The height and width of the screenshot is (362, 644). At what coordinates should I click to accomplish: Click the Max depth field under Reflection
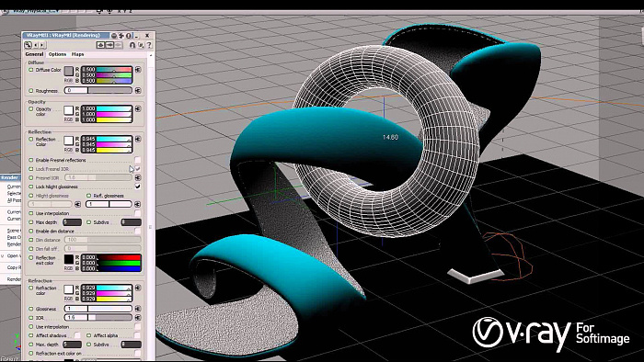point(73,222)
